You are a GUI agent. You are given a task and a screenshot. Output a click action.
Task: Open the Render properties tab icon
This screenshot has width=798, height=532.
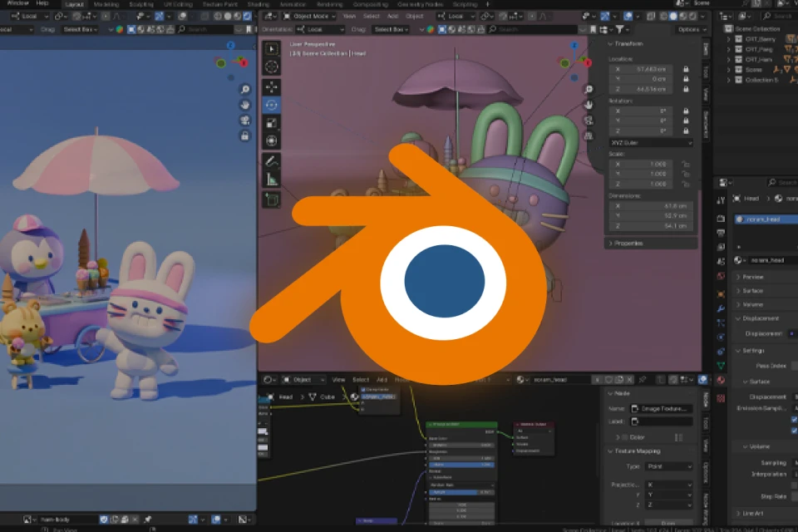[x=721, y=219]
